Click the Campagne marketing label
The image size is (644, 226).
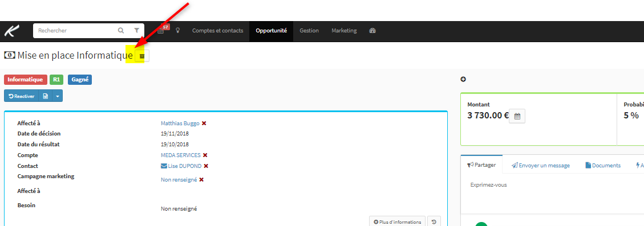click(x=46, y=176)
